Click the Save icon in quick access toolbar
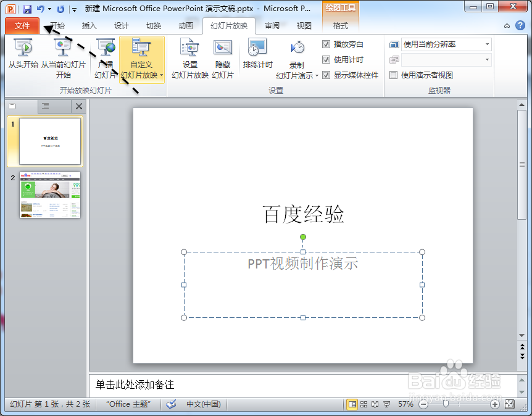Viewport: 532px width, 416px height. 27,9
